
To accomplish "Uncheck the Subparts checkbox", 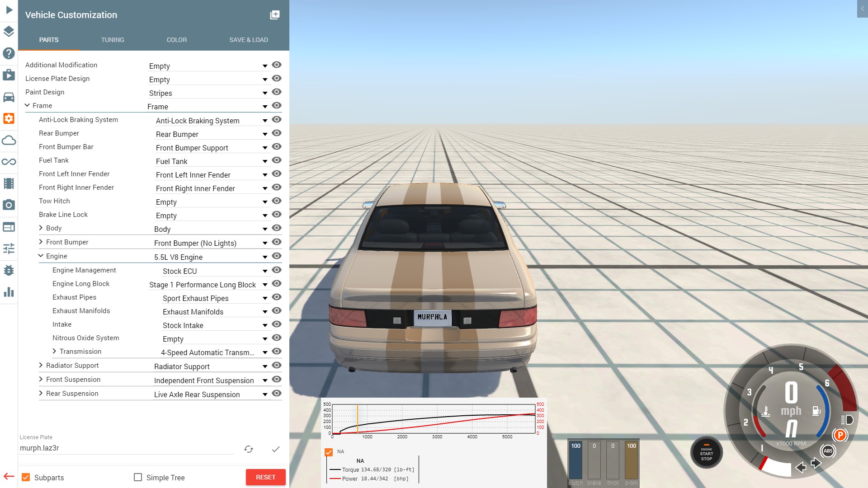I will pos(26,478).
